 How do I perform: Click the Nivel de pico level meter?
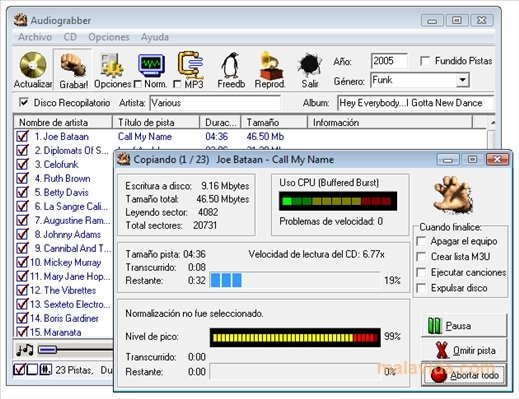click(x=295, y=338)
